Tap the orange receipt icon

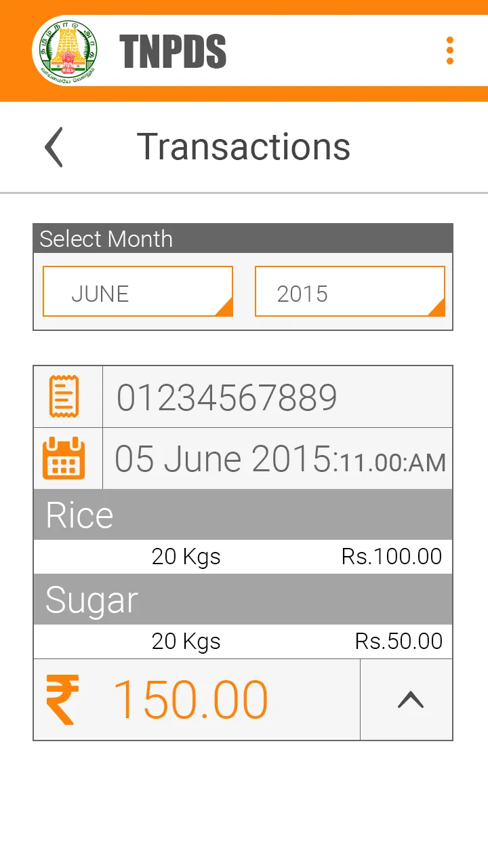pos(64,397)
